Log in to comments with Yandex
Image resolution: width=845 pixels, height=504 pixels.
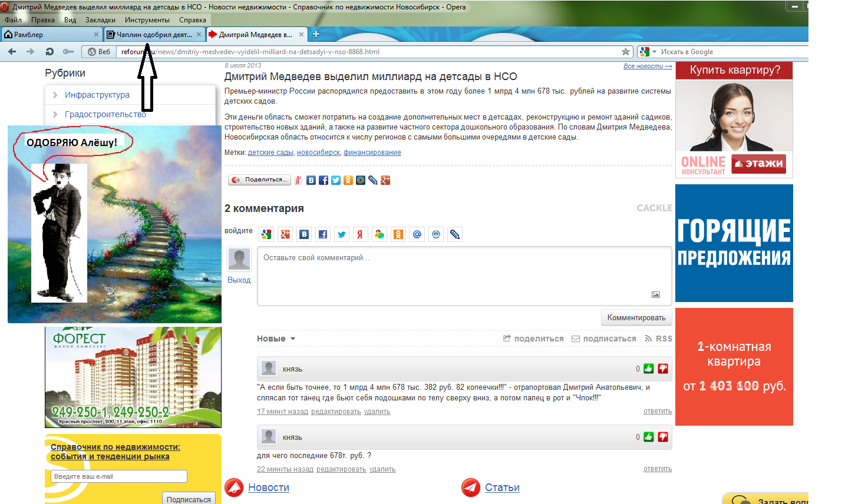coord(361,234)
